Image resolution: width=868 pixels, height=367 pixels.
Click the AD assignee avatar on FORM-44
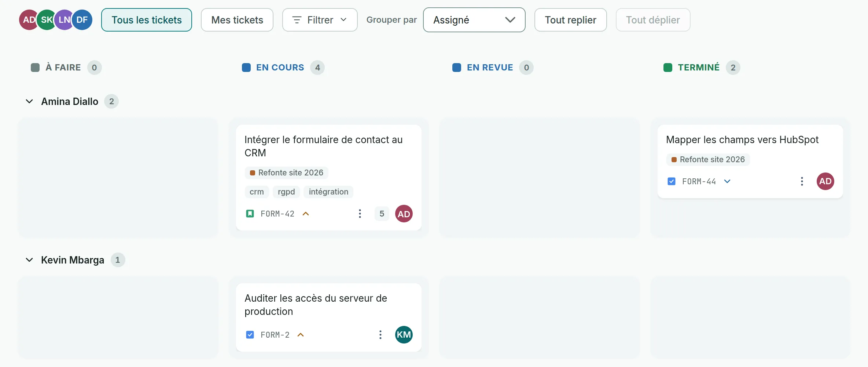(825, 181)
